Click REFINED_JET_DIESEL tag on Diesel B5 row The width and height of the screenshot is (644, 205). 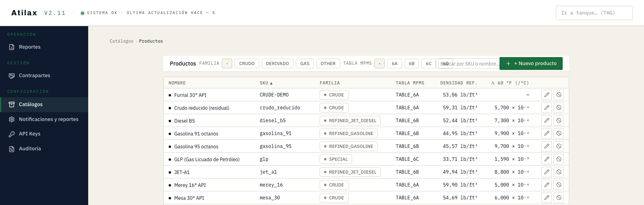[350, 121]
